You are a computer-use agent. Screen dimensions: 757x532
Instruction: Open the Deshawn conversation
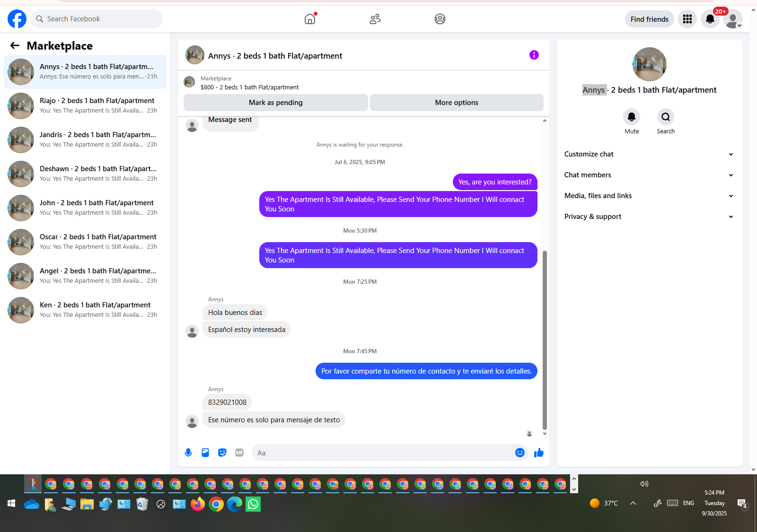[85, 174]
